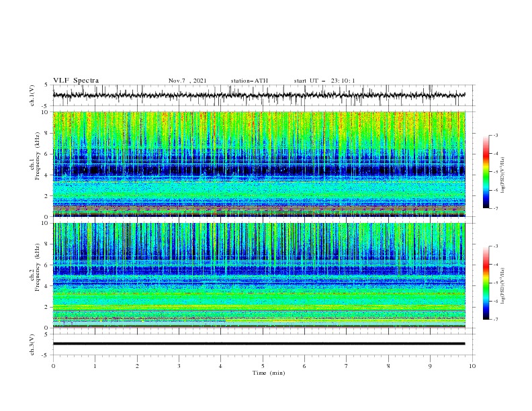Click time axis tick label "1"

point(95,366)
